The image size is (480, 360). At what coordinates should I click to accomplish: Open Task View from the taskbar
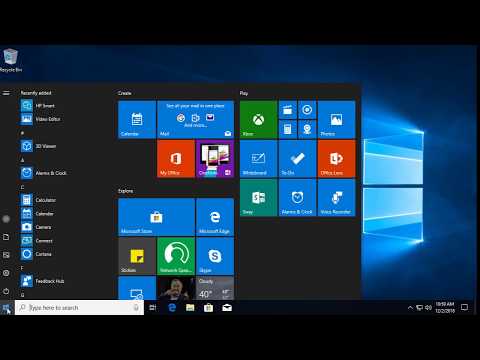coord(153,308)
